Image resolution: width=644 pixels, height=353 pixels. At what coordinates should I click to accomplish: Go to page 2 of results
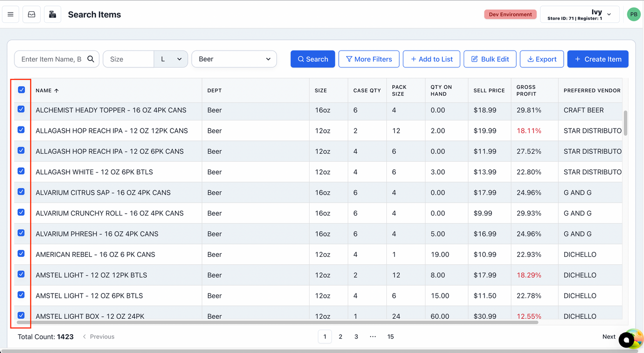(340, 337)
